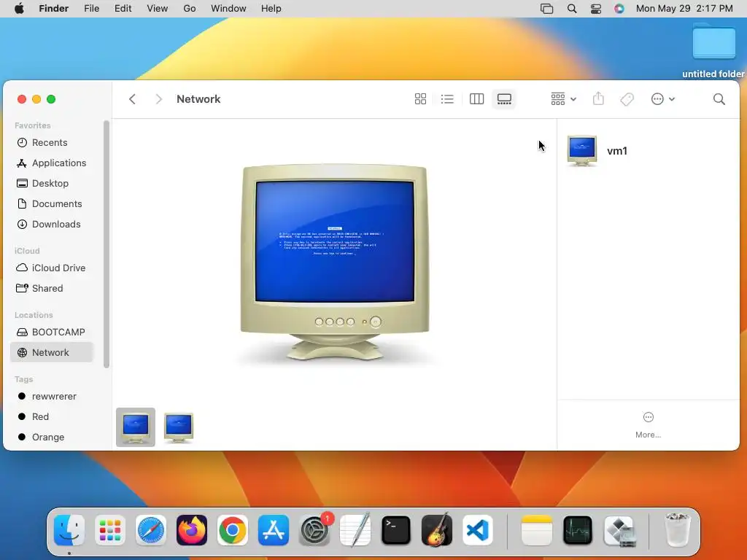This screenshot has height=560, width=747.
Task: Click the large monitor preview image
Action: (x=334, y=264)
